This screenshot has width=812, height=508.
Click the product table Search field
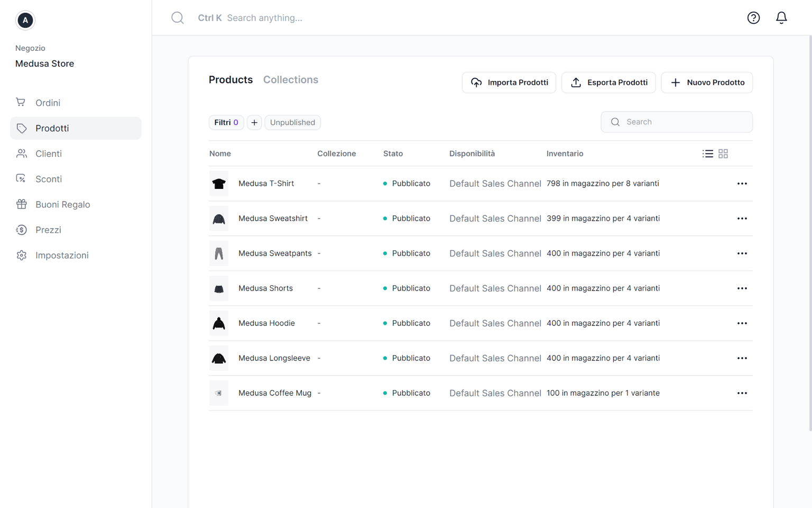[677, 122]
